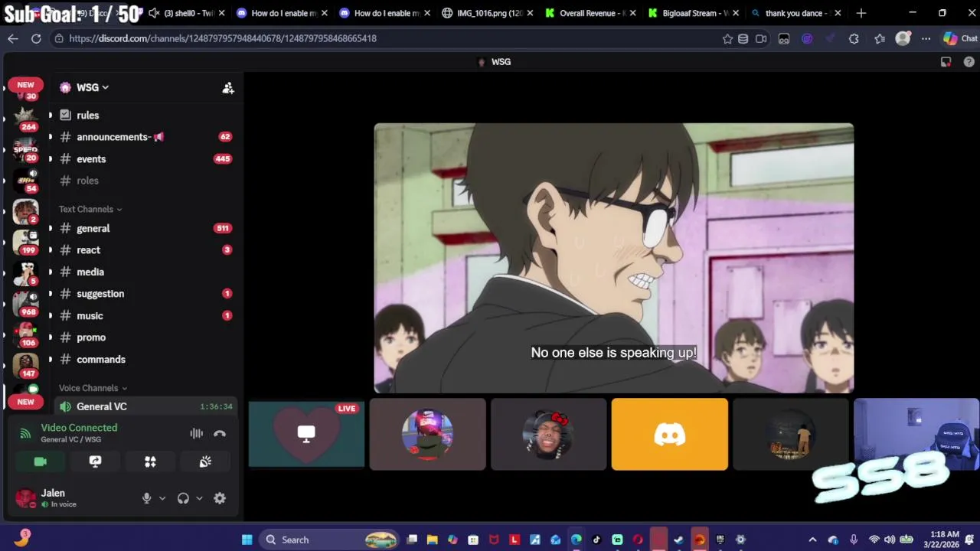Go back in browser history

(13, 38)
